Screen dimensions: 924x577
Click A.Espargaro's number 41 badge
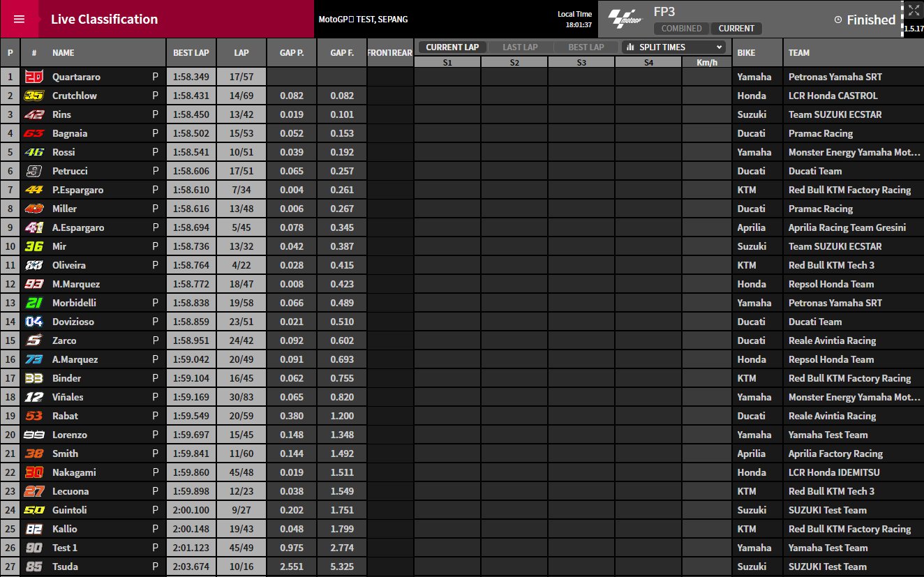33,227
